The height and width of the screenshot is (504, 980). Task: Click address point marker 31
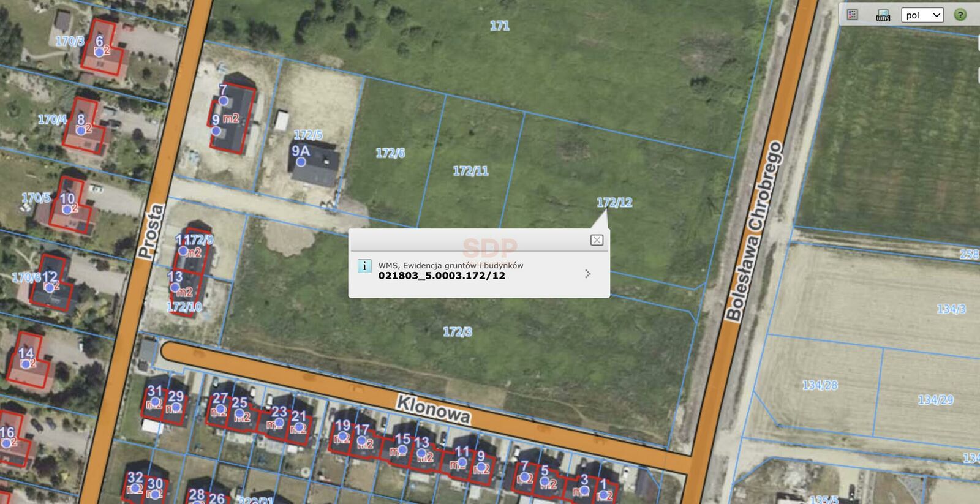tap(155, 402)
